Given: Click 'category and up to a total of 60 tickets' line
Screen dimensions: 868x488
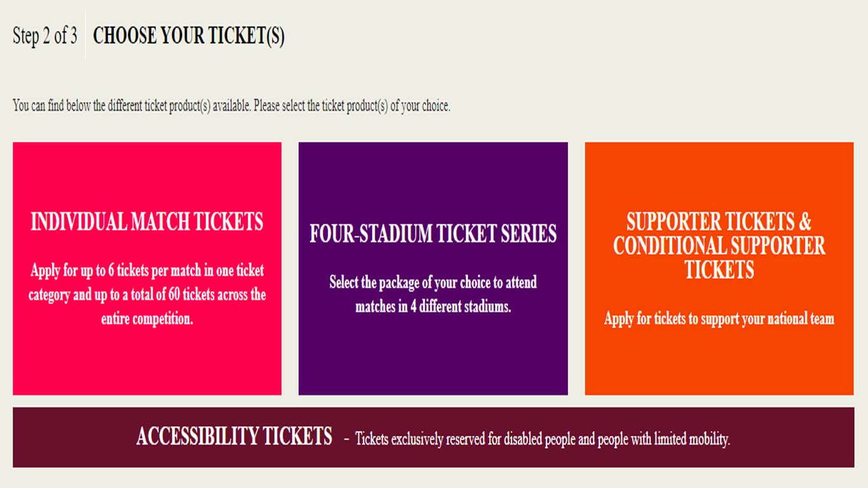Looking at the screenshot, I should (147, 295).
